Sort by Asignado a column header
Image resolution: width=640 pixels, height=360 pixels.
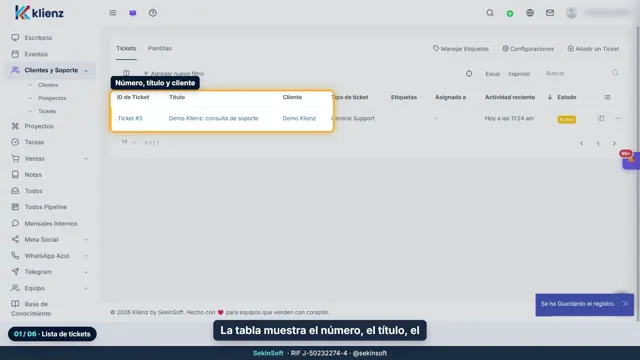click(x=450, y=97)
